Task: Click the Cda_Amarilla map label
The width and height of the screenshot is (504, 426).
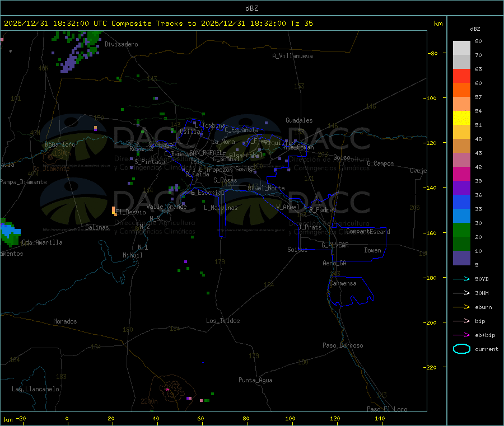Action: pos(42,242)
